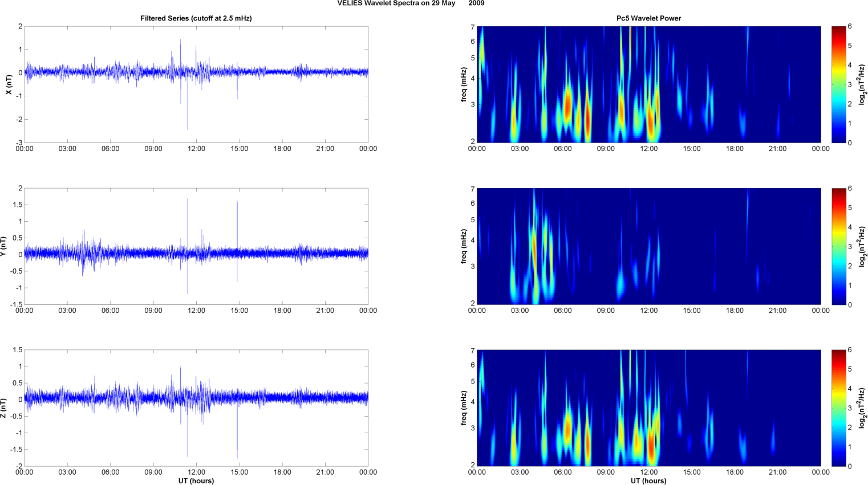The height and width of the screenshot is (485, 868).
Task: Select the Z component filtered time series plot
Action: click(196, 408)
